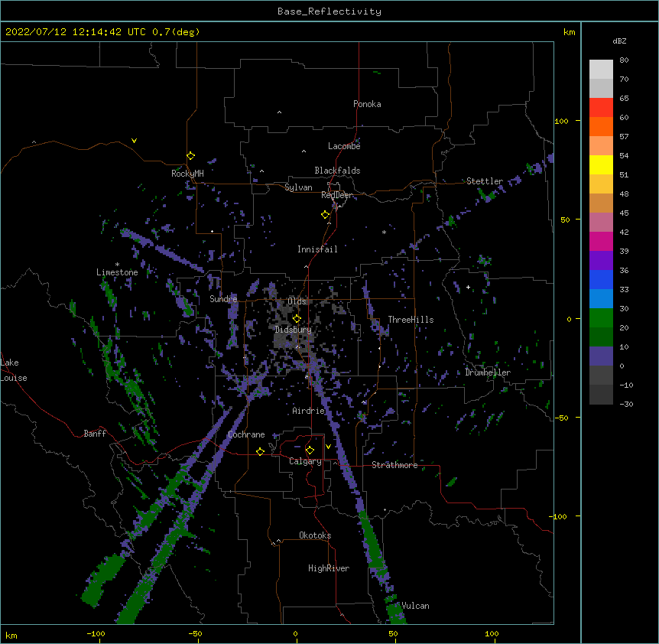Screen dimensions: 659x644
Task: Click the km unit label at bottom left
Action: [x=11, y=635]
